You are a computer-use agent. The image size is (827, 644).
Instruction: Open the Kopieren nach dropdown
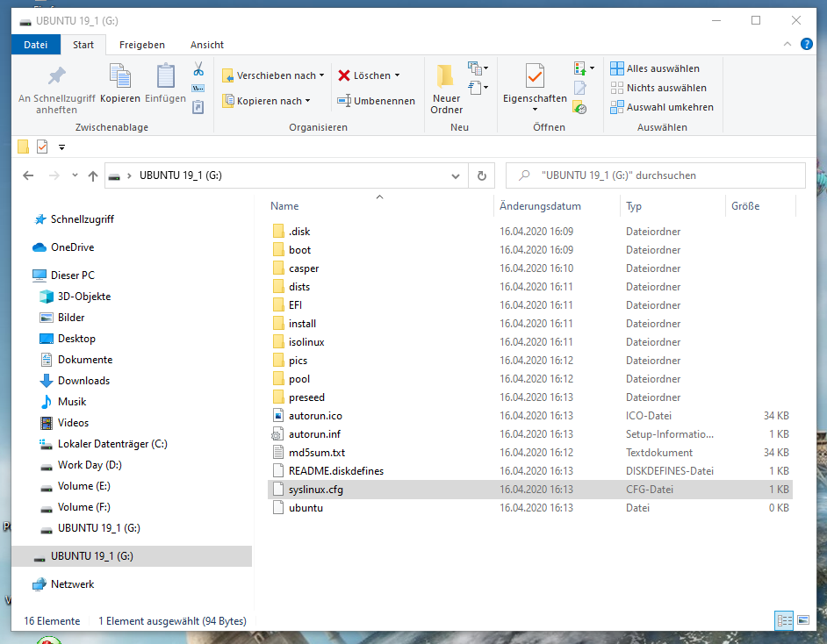266,101
